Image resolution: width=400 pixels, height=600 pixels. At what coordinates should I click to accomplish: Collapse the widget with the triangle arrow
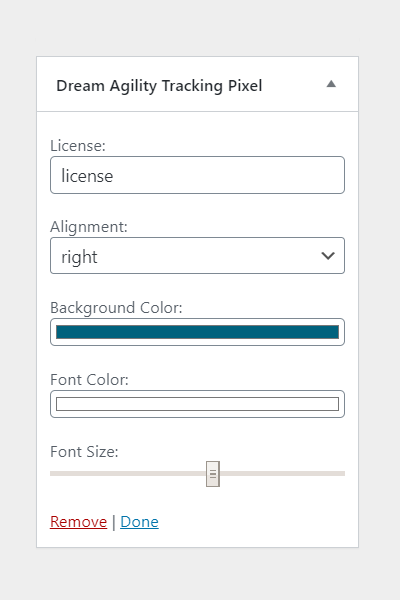pyautogui.click(x=331, y=84)
